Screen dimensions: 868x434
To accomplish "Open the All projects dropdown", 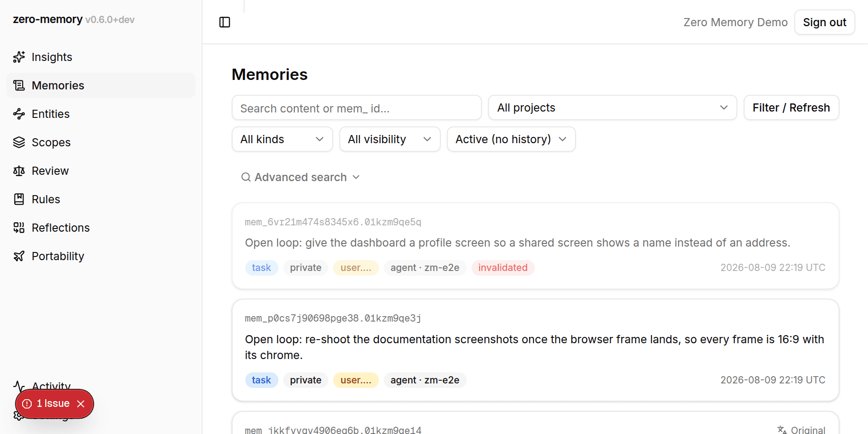I will click(613, 107).
